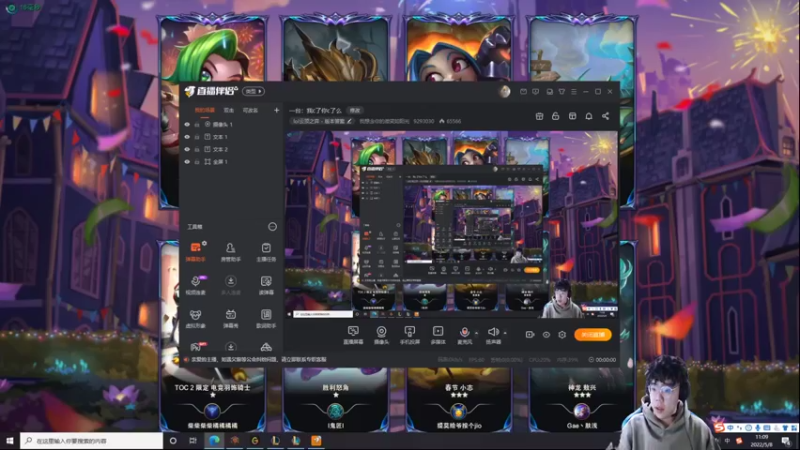Viewport: 800px width, 450px height.
Task: Add a new scene with plus icon
Action: pyautogui.click(x=277, y=110)
